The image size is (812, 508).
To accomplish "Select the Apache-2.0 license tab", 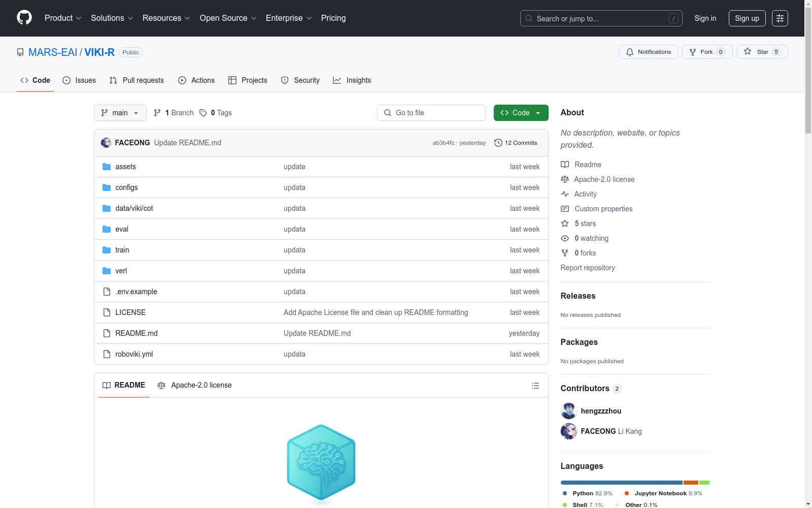I will pos(195,385).
